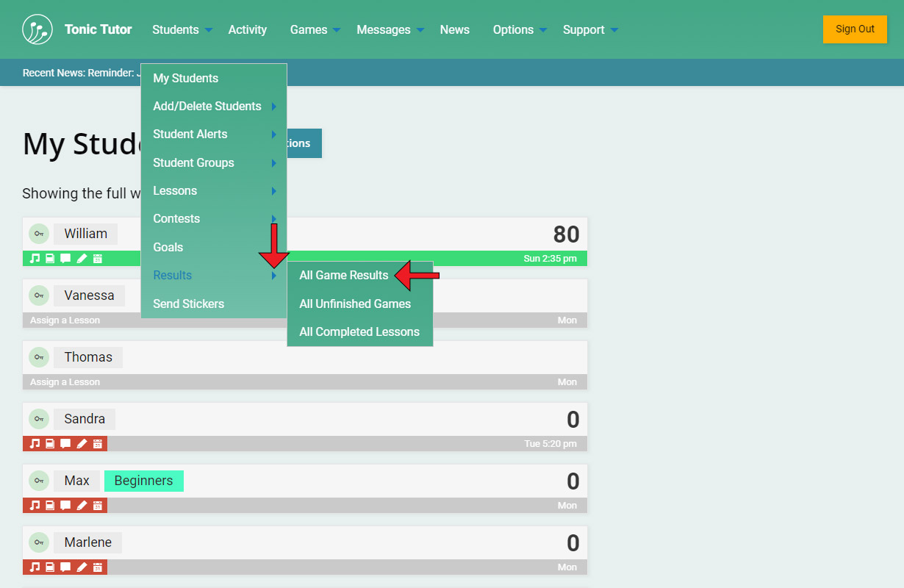904x588 pixels.
Task: Click the calendar icon under Marlene
Action: (x=98, y=567)
